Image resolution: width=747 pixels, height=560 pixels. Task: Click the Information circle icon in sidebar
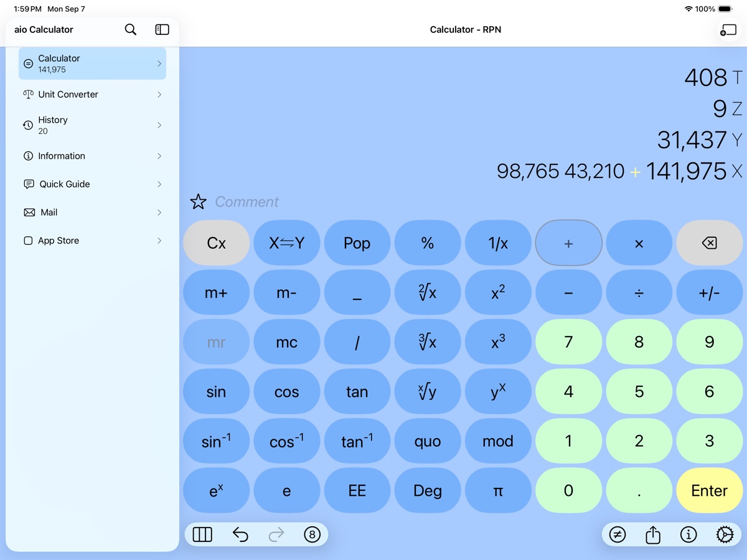[x=28, y=156]
